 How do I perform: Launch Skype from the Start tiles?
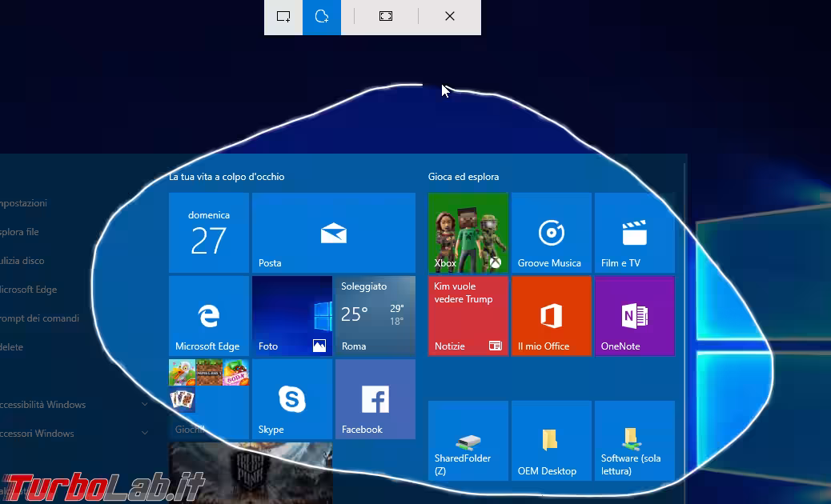coord(291,399)
